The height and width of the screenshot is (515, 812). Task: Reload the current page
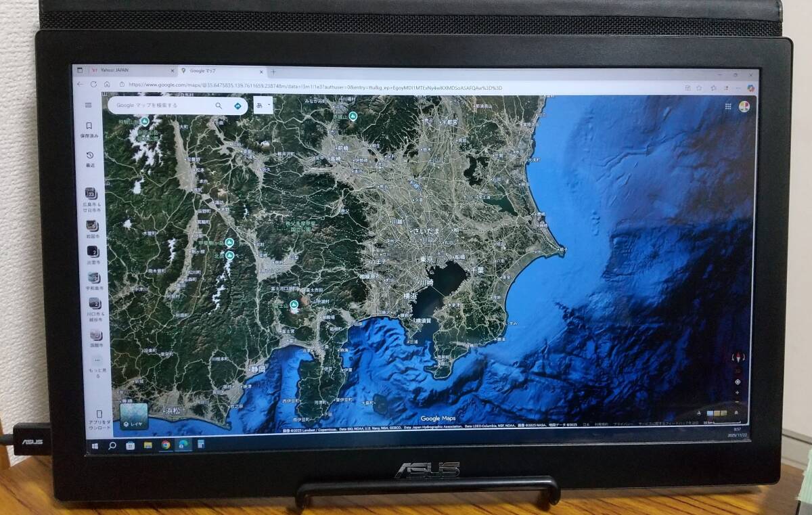(x=93, y=84)
